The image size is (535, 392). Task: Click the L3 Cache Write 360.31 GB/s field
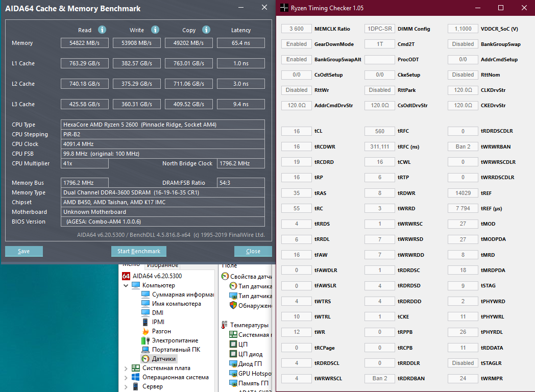(x=137, y=104)
